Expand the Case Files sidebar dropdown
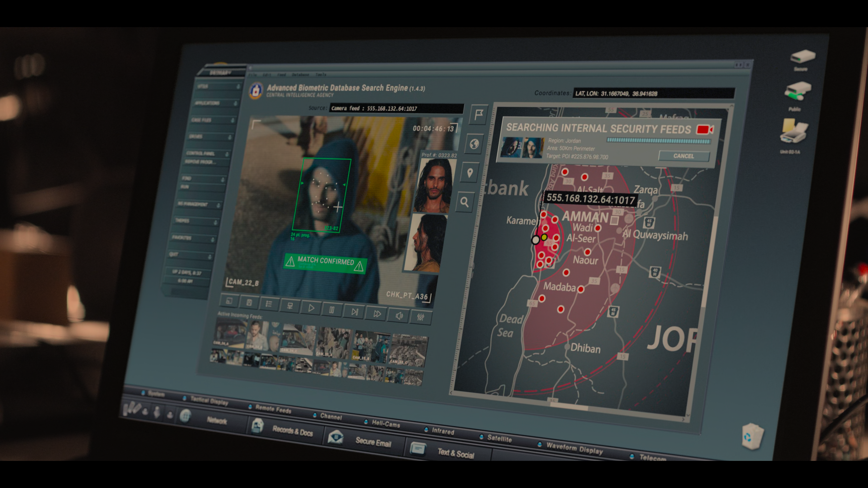The width and height of the screenshot is (868, 488). [233, 120]
